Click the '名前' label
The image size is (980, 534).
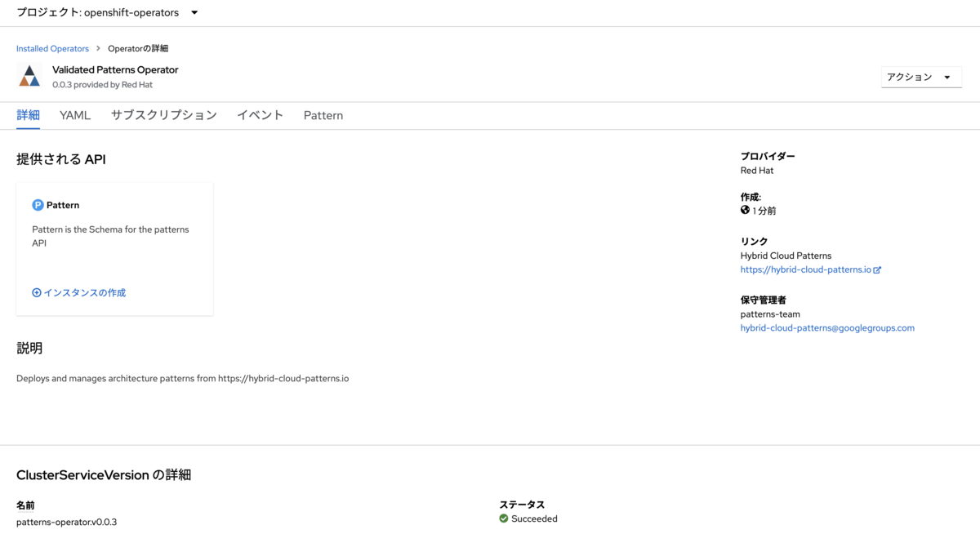[x=25, y=505]
